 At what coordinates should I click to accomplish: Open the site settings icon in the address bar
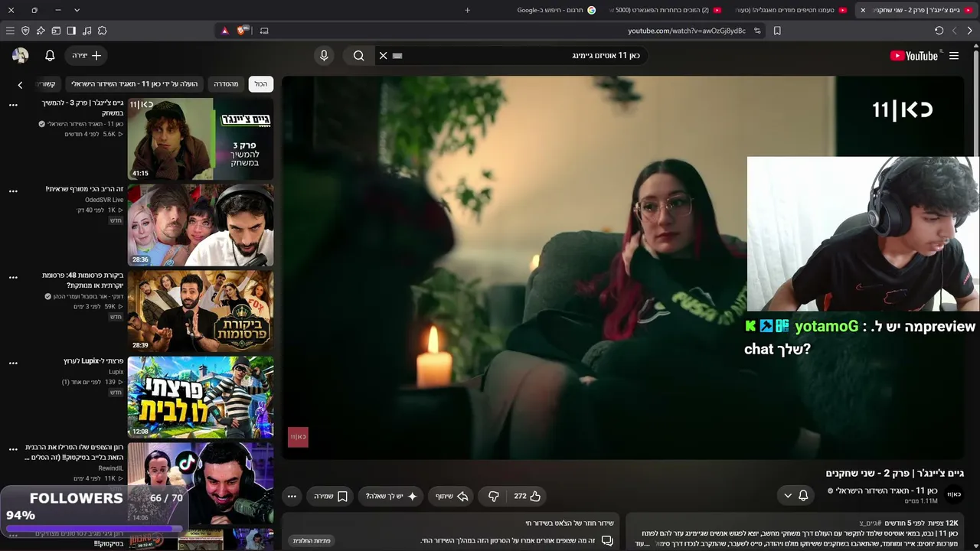[x=757, y=31]
